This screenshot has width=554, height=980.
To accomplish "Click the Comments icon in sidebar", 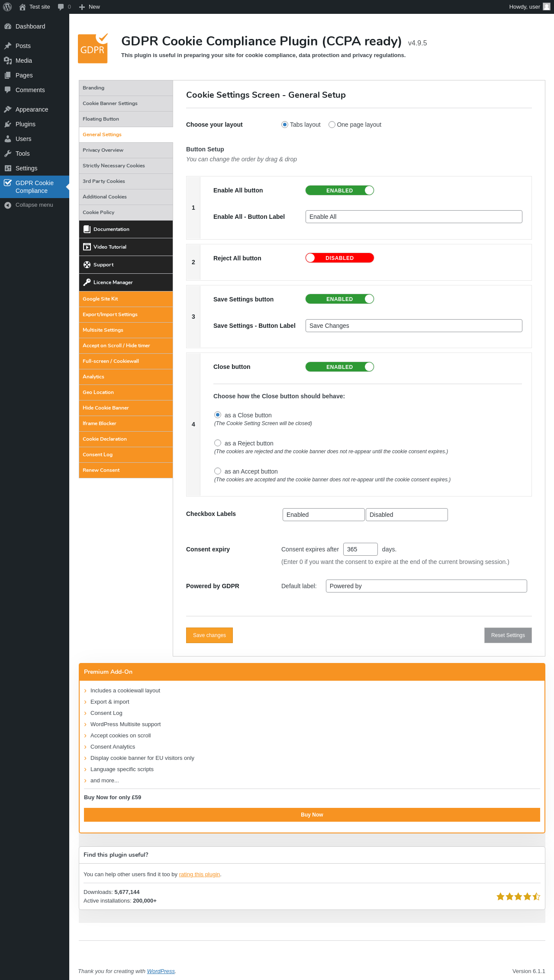I will coord(8,90).
